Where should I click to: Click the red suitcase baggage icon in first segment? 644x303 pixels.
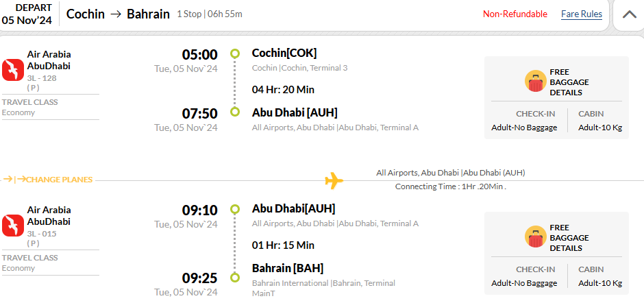coord(536,82)
